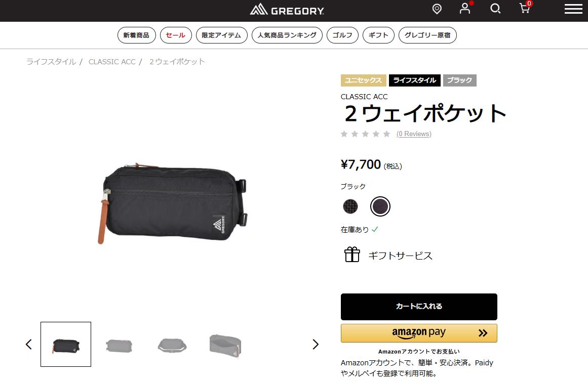Open the セール category
This screenshot has width=588, height=382.
tap(176, 35)
